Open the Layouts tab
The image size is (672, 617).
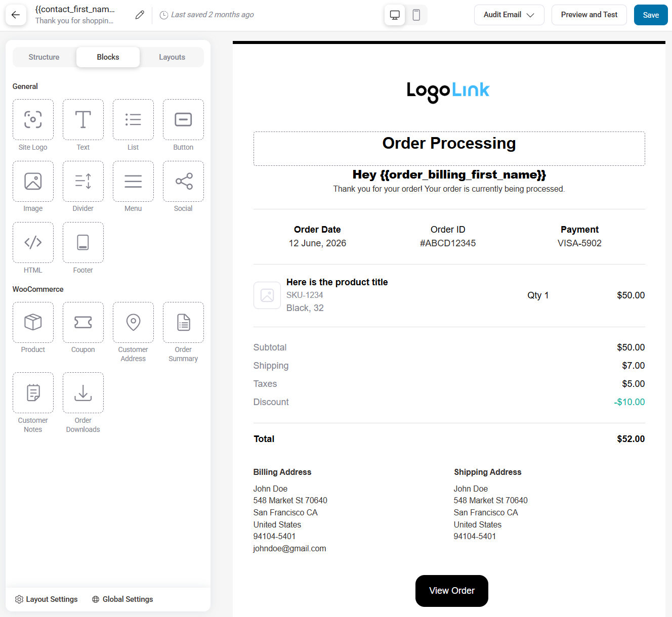tap(172, 57)
